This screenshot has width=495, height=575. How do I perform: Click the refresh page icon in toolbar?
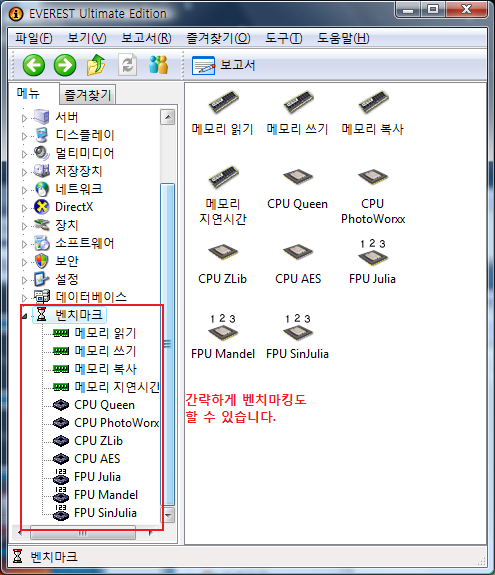(128, 65)
